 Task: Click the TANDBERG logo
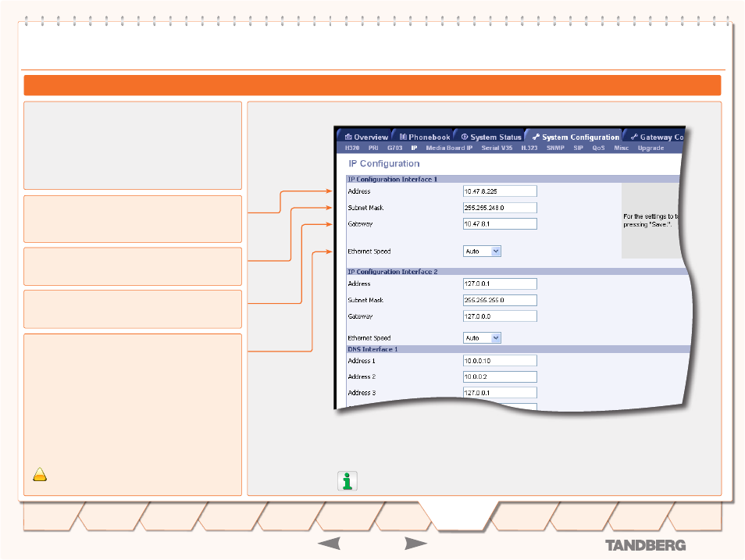click(645, 545)
